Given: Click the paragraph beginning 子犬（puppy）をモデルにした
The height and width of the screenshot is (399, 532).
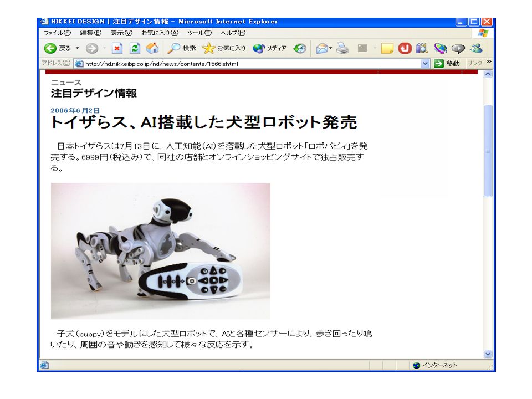Looking at the screenshot, I should click(x=211, y=339).
